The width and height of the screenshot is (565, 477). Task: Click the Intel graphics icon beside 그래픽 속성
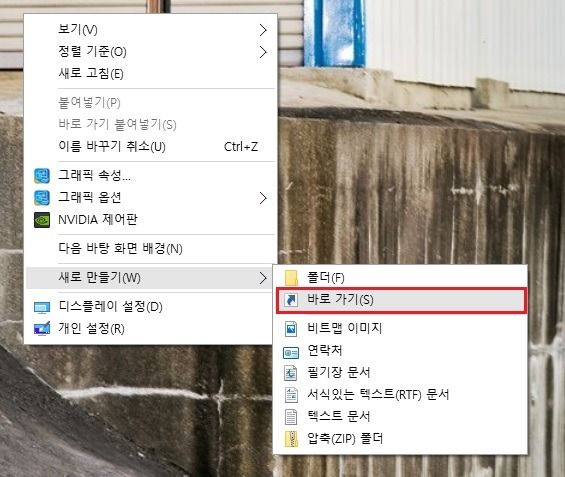tap(42, 176)
